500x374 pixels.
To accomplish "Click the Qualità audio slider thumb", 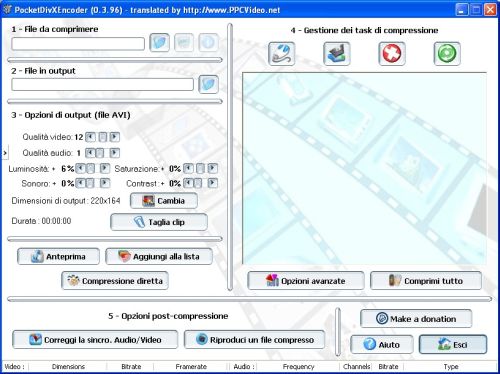I will pyautogui.click(x=100, y=153).
